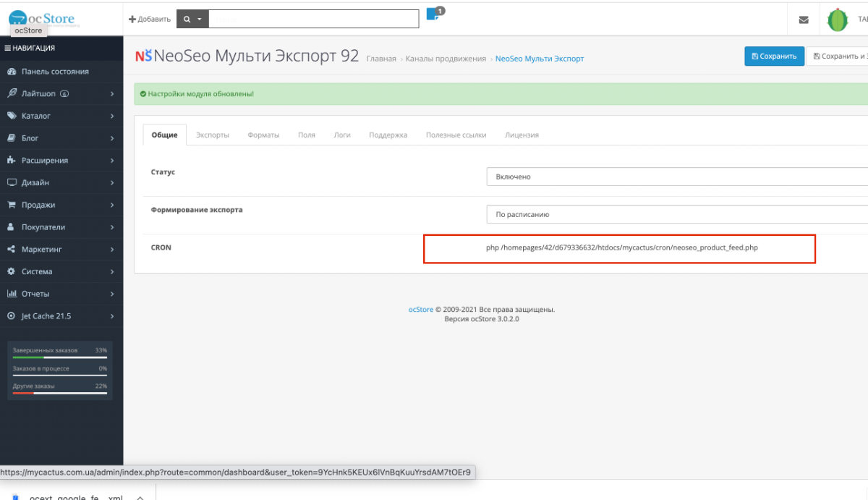This screenshot has width=868, height=500.
Task: Click the Завершенных заказов progress bar
Action: click(x=59, y=357)
